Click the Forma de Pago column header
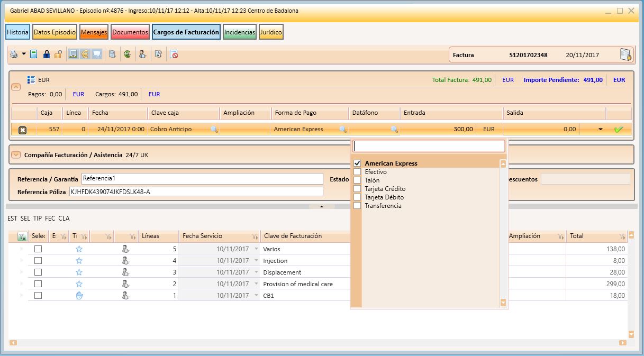The image size is (644, 356). click(x=310, y=113)
